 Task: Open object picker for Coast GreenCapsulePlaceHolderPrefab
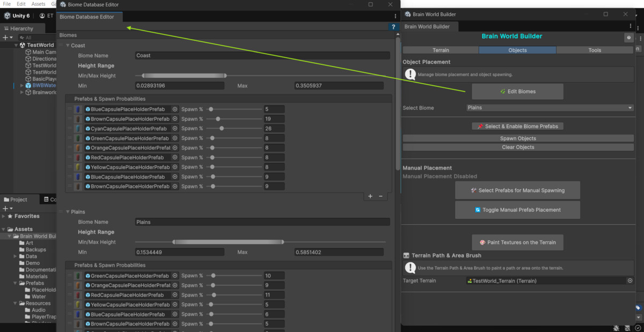[x=175, y=138]
